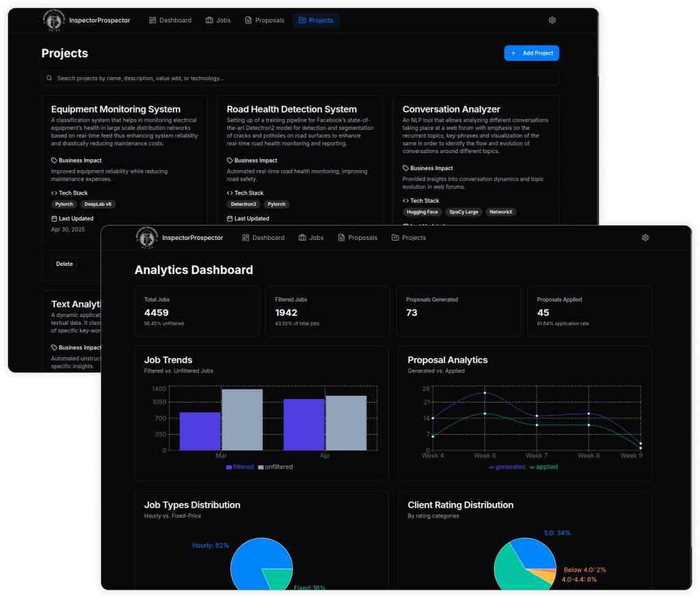
Task: Click the "61.64% application rate" text
Action: (563, 323)
